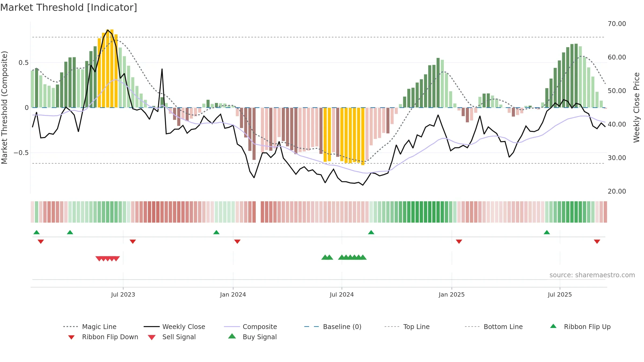The image size is (644, 362).
Task: Click the red triangle icon in Sell Signal legend
Action: (152, 337)
